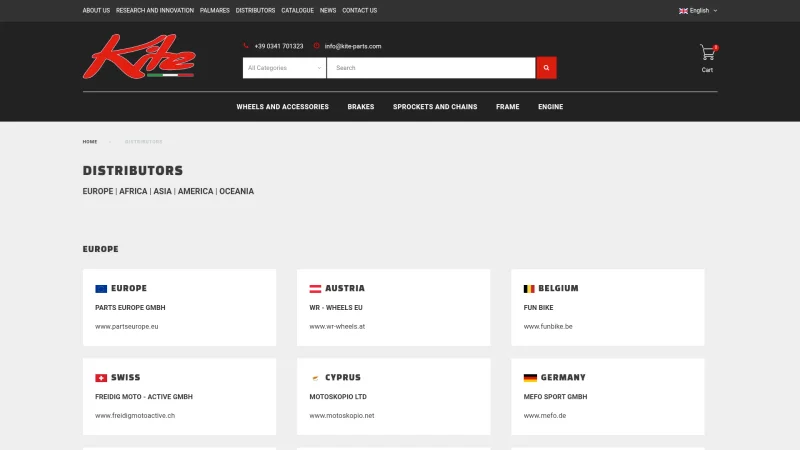Jump to America region link
800x450 pixels.
(195, 191)
